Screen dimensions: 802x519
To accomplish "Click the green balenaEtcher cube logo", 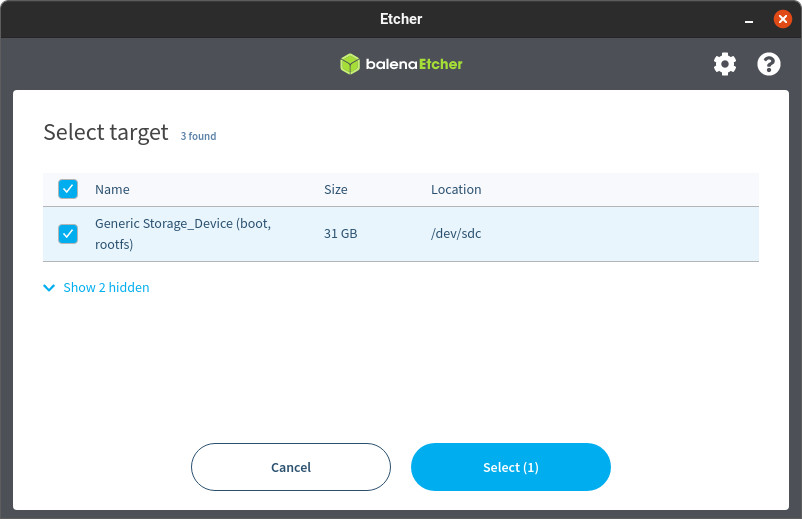I will tap(349, 65).
